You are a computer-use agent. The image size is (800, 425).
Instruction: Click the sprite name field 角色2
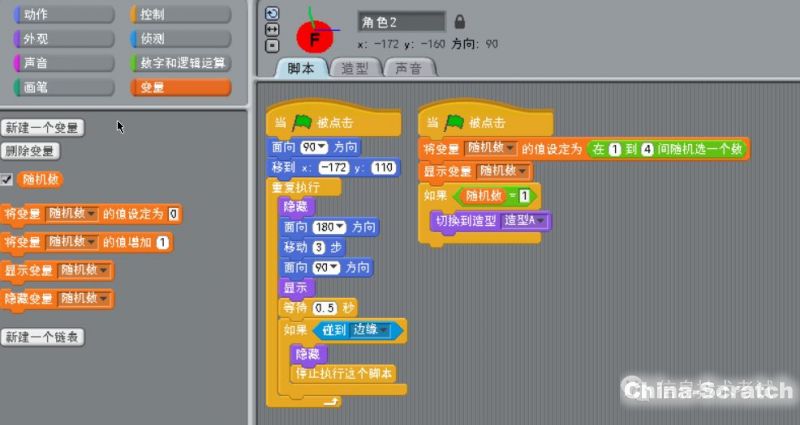tap(400, 21)
